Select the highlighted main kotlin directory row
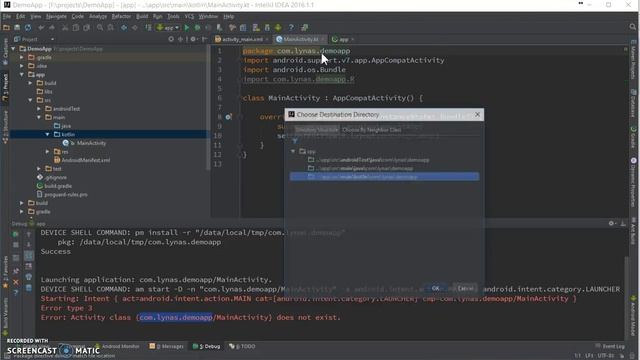The width and height of the screenshot is (640, 360). [384, 177]
